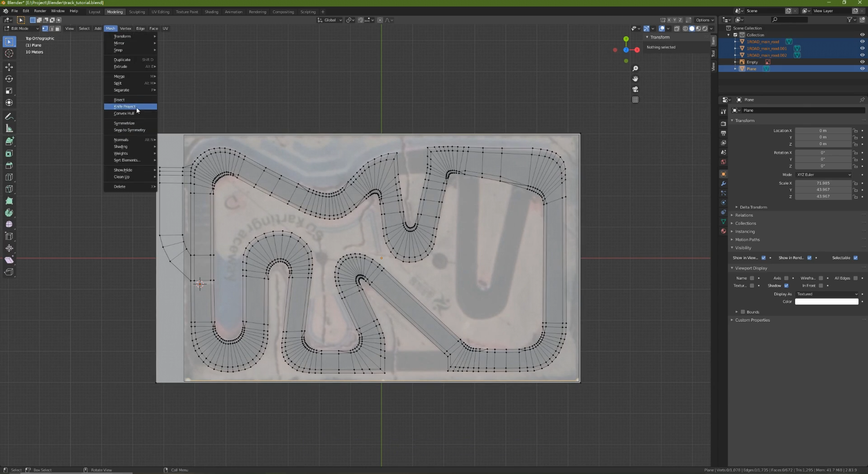Select the Knife tool
This screenshot has height=474, width=868.
pyautogui.click(x=9, y=189)
